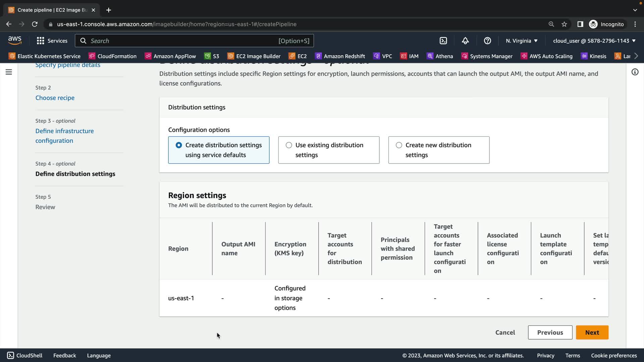
Task: Open the info panel icon at right
Action: (635, 72)
